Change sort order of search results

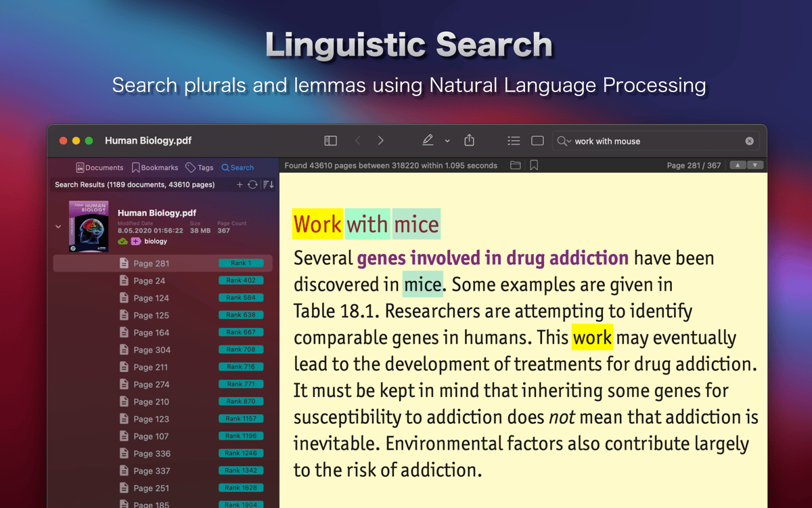point(268,184)
